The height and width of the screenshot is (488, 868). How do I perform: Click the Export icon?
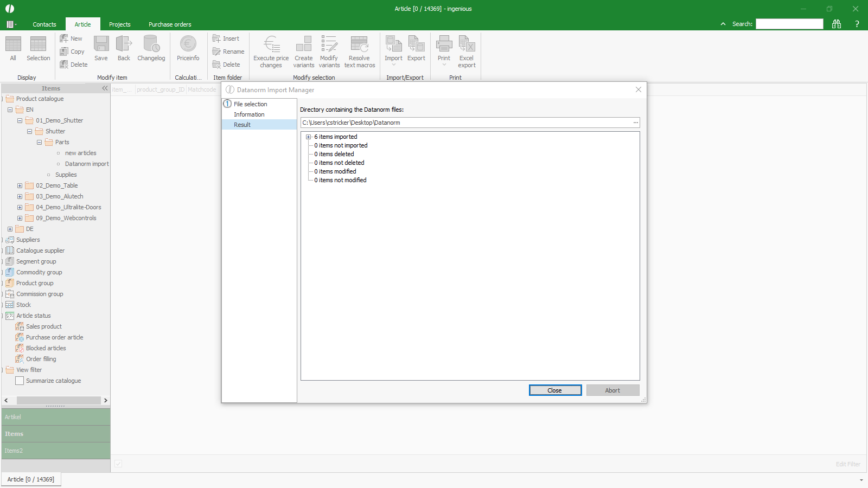[x=416, y=44]
